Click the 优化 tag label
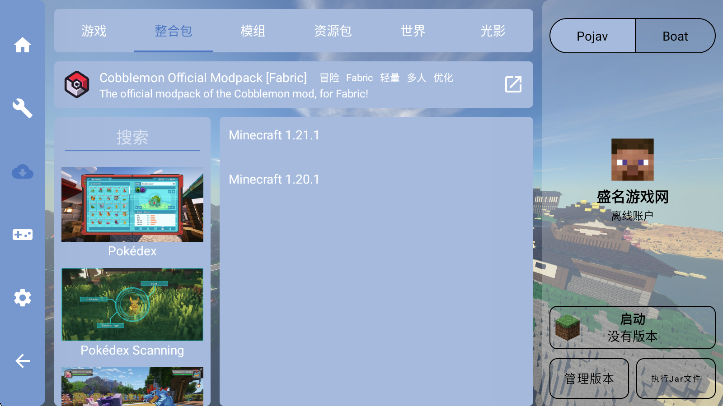This screenshot has height=406, width=723. click(x=443, y=78)
